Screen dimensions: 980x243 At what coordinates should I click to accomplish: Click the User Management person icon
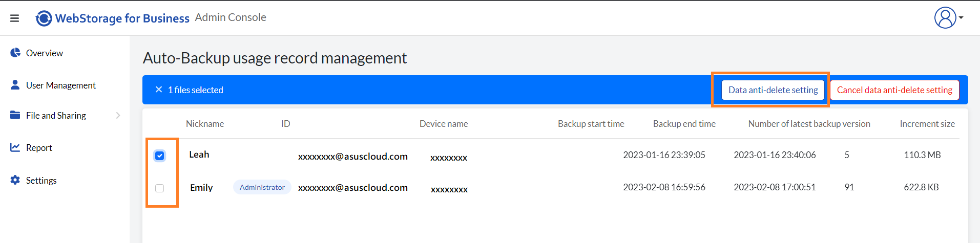[x=15, y=85]
